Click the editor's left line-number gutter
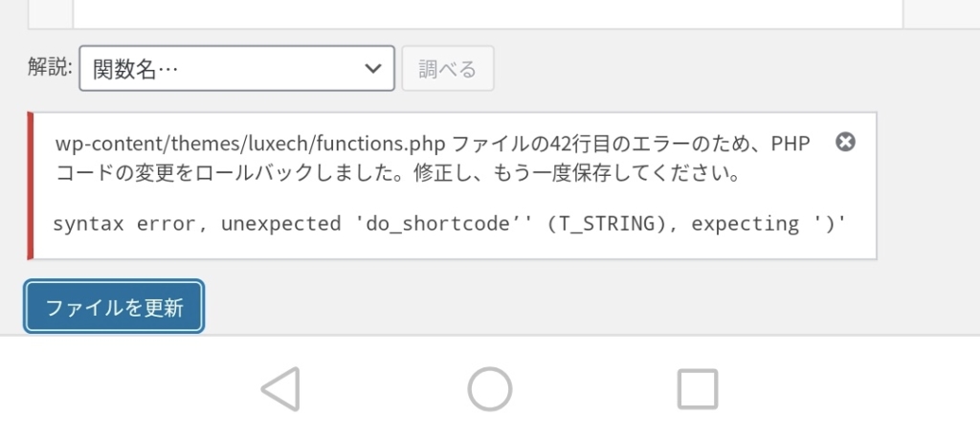The height and width of the screenshot is (439, 980). (51, 13)
